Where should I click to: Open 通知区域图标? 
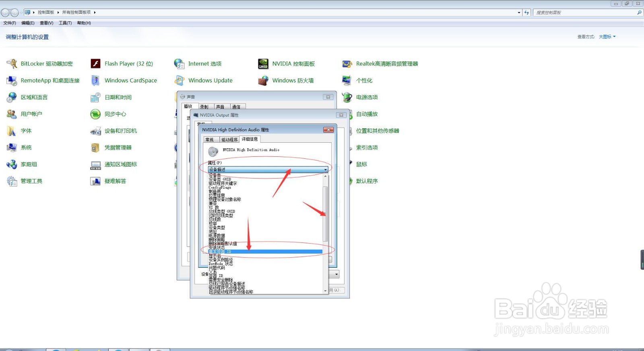point(114,164)
